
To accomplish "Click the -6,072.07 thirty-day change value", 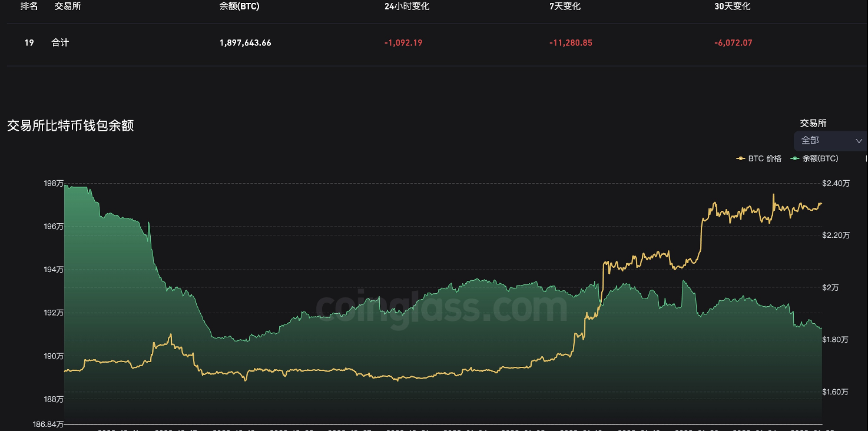I will (x=733, y=42).
